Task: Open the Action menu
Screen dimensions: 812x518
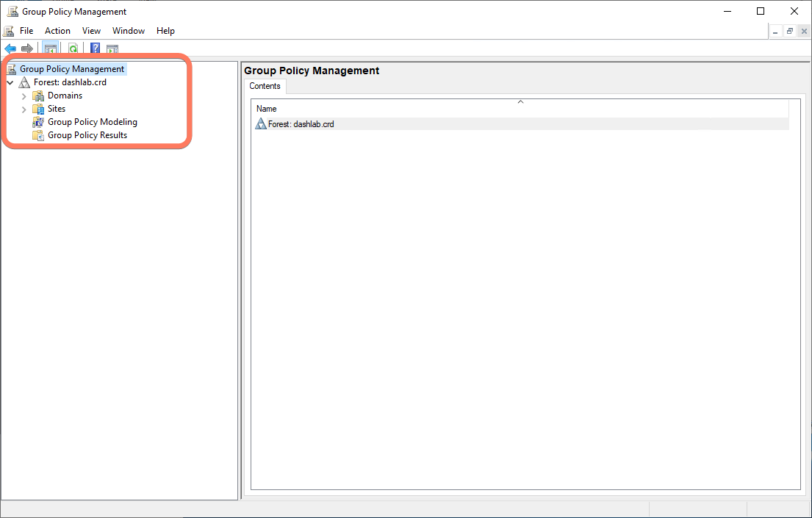Action: pyautogui.click(x=57, y=31)
